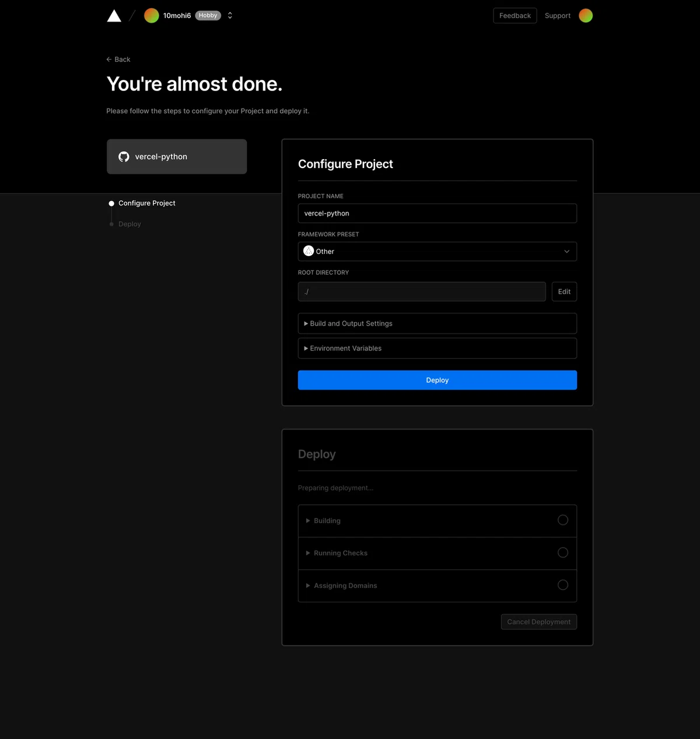Screen dimensions: 700x739
Task: Select the vercel-python repository name in the card
Action: [161, 156]
